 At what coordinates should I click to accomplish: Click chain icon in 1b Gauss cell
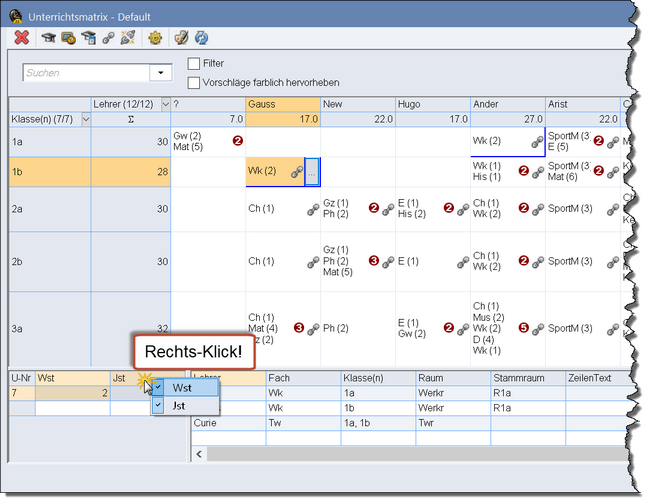point(297,172)
